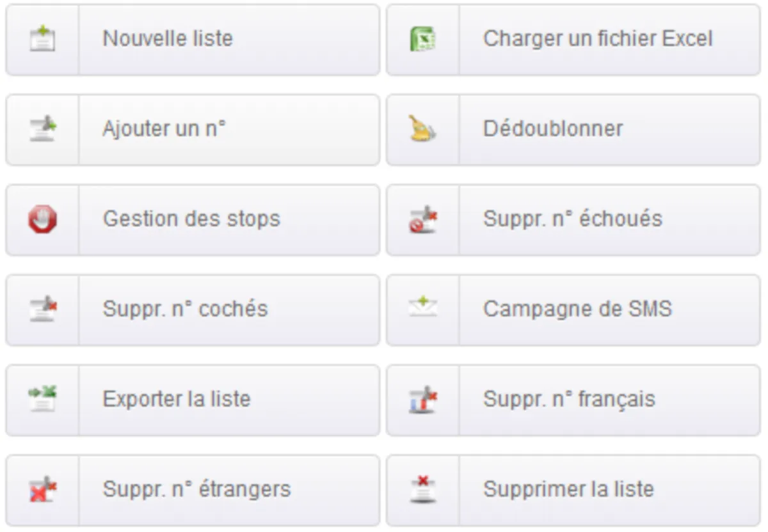Click the Suppr. n° cochés icon

click(42, 309)
